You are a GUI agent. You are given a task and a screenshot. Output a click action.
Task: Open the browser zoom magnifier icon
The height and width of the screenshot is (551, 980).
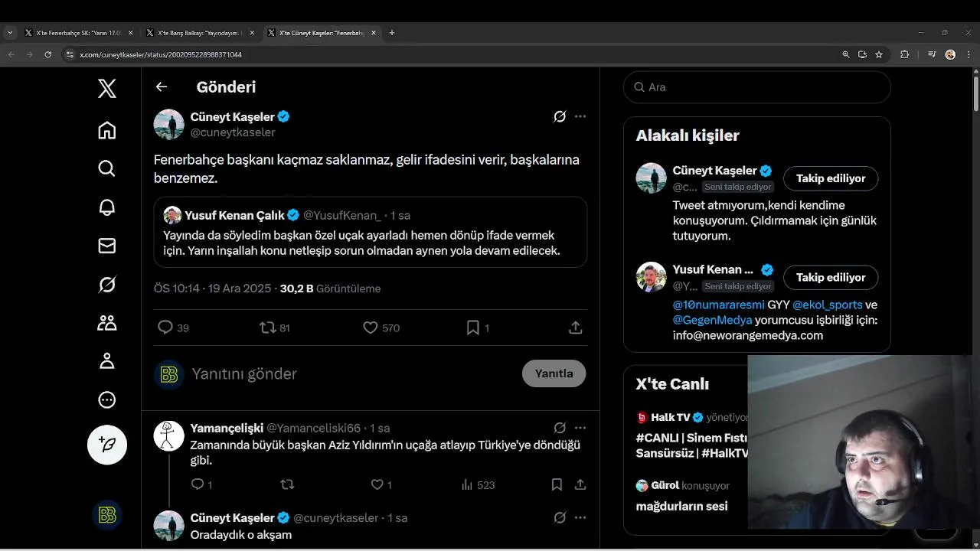(846, 54)
